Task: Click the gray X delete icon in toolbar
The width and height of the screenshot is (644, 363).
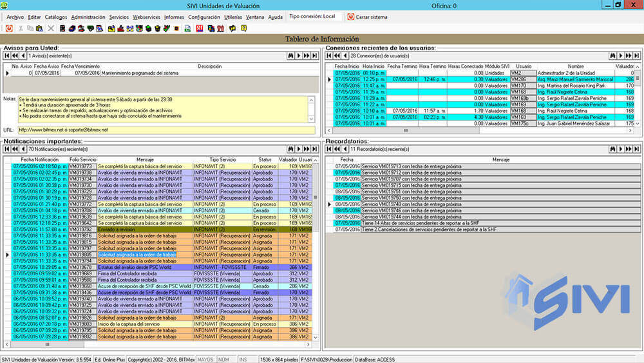Action: click(51, 28)
